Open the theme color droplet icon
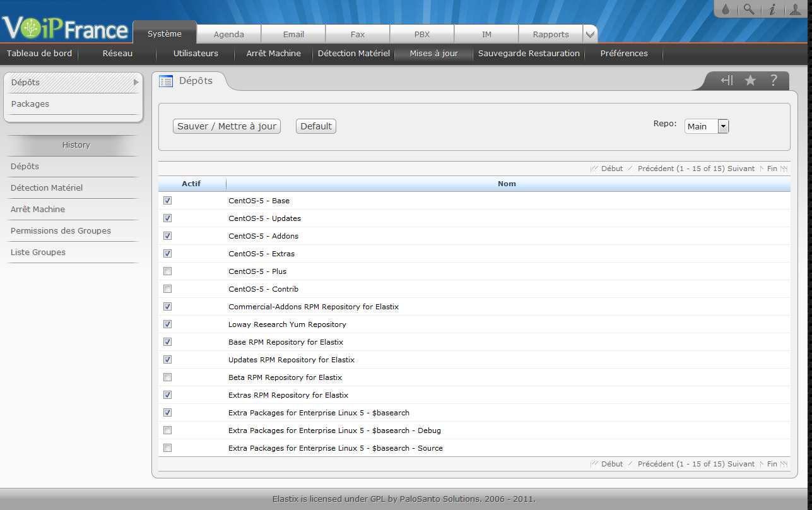Image resolution: width=812 pixels, height=510 pixels. [x=726, y=9]
